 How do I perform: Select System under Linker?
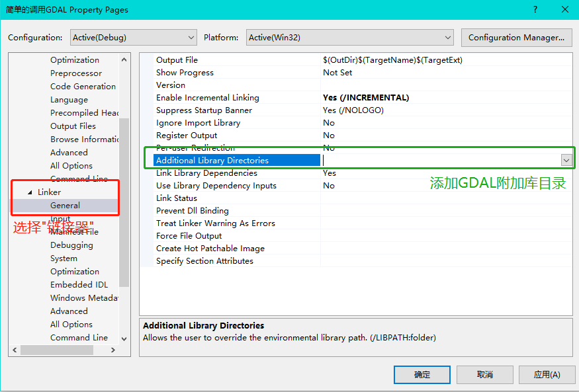coord(64,258)
